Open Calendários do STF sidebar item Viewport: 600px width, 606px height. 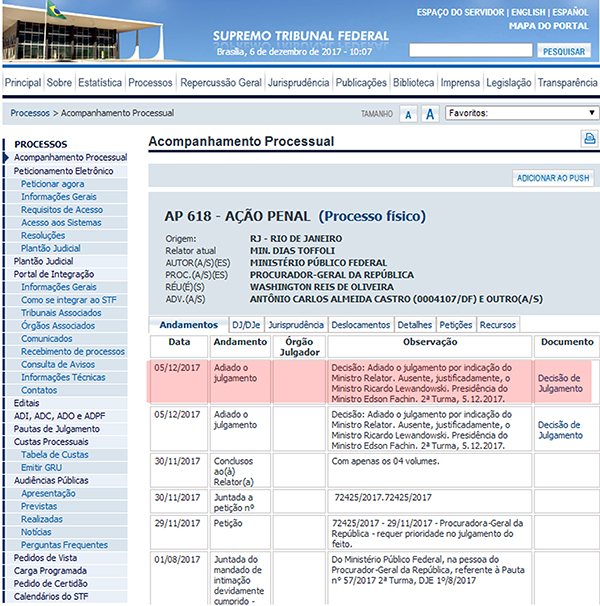point(51,596)
